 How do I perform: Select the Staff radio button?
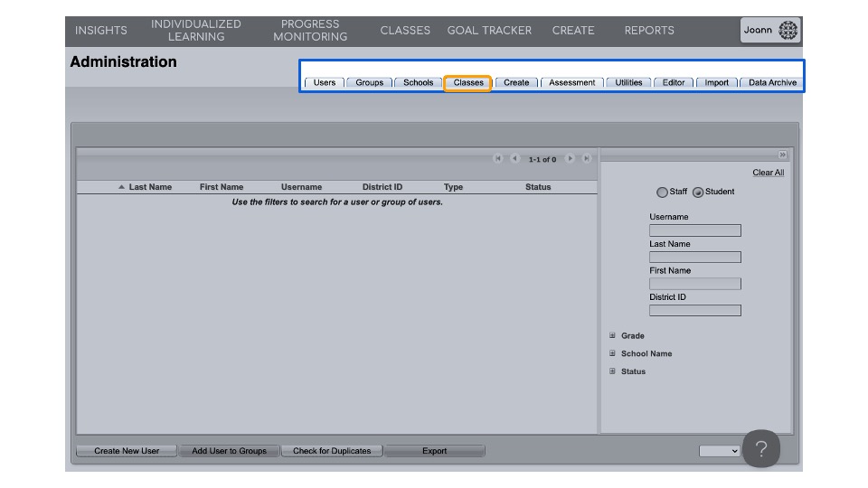[662, 192]
